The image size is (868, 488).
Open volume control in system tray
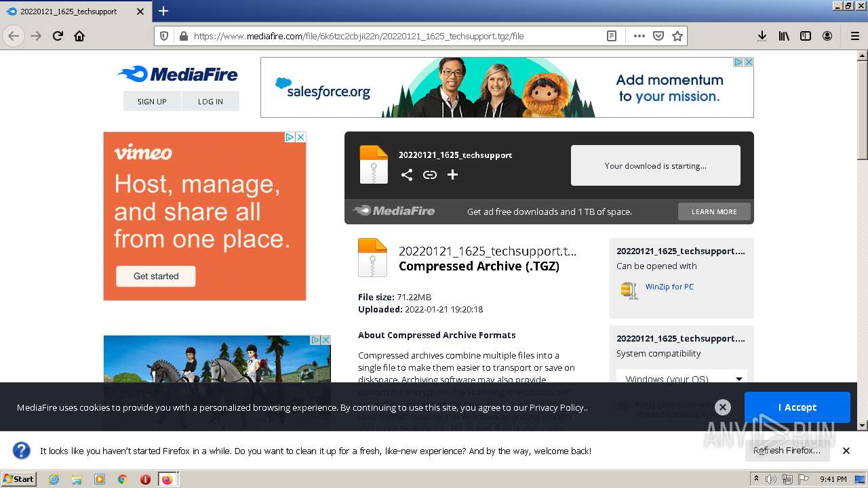[x=771, y=479]
